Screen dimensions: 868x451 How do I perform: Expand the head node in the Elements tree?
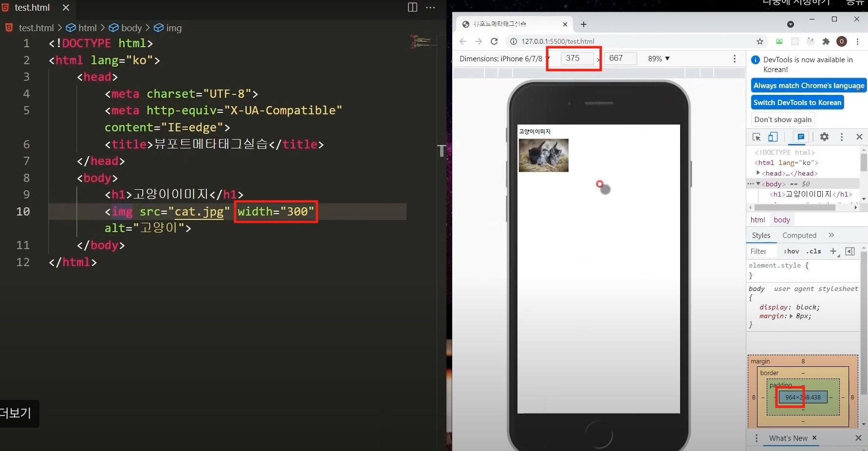point(758,173)
